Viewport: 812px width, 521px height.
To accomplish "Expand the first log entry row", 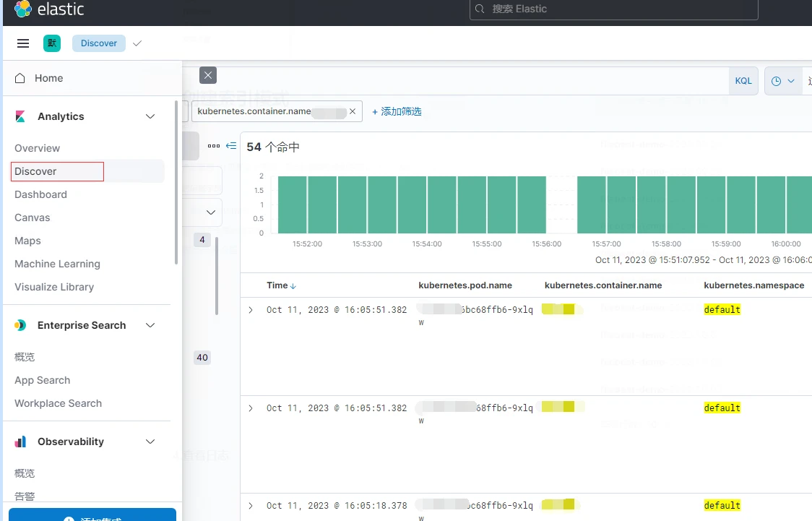I will click(x=251, y=309).
